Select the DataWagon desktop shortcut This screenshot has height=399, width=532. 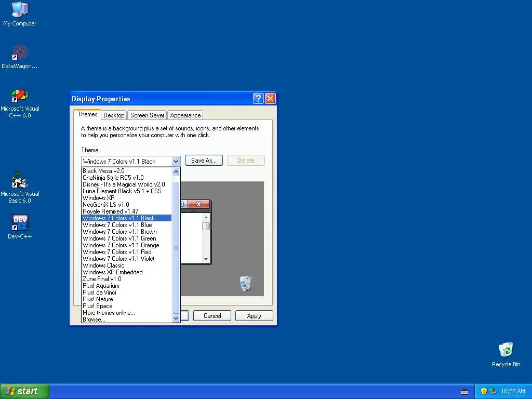[x=19, y=57]
